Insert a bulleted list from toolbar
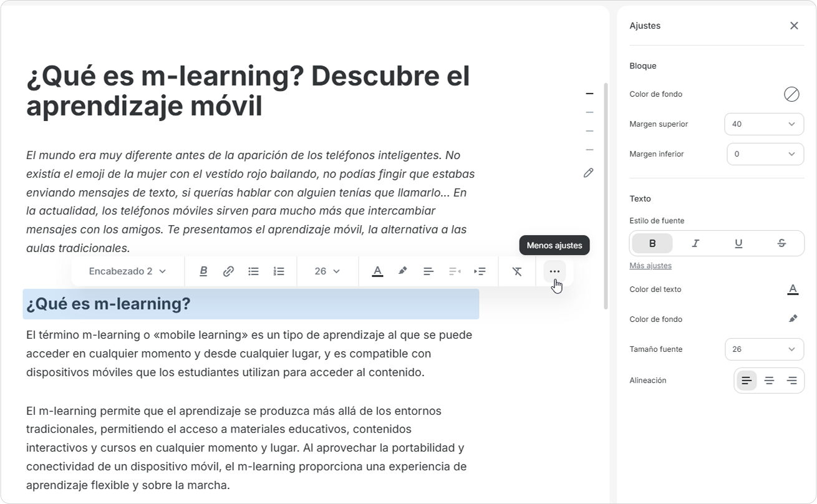The width and height of the screenshot is (817, 504). click(x=253, y=271)
